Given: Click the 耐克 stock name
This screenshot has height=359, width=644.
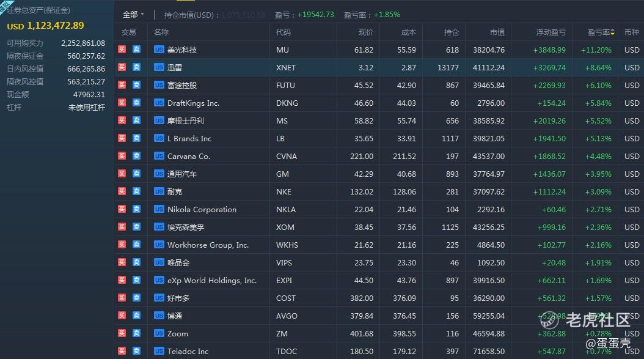Looking at the screenshot, I should [175, 191].
